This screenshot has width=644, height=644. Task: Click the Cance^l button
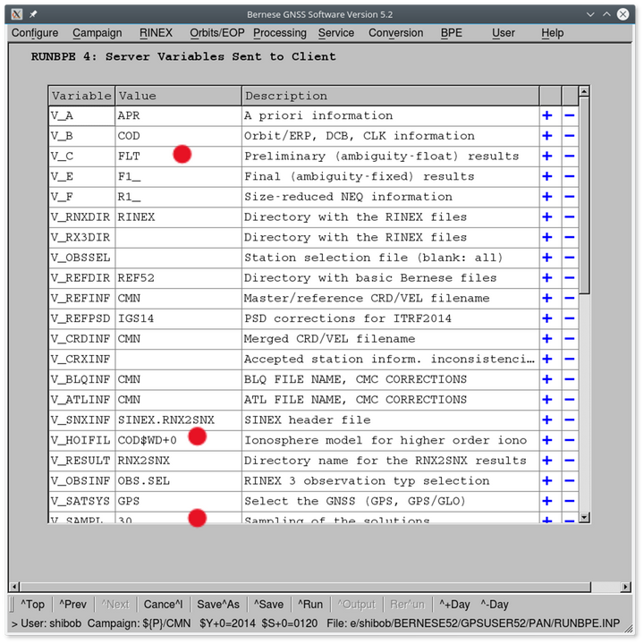click(x=163, y=605)
